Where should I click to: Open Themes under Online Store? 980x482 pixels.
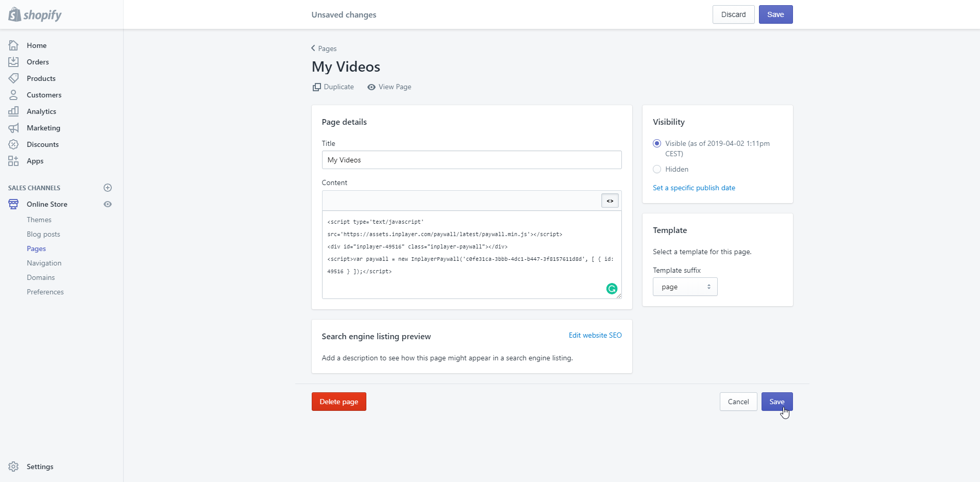(39, 220)
